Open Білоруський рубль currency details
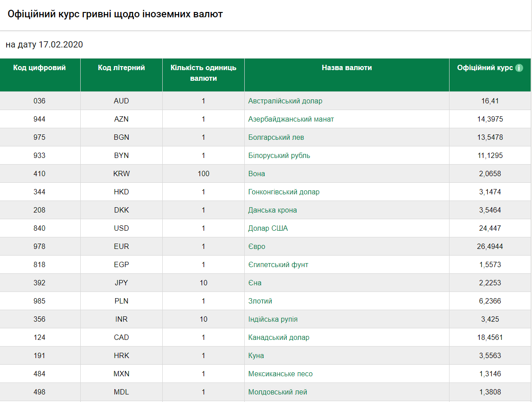 click(279, 155)
